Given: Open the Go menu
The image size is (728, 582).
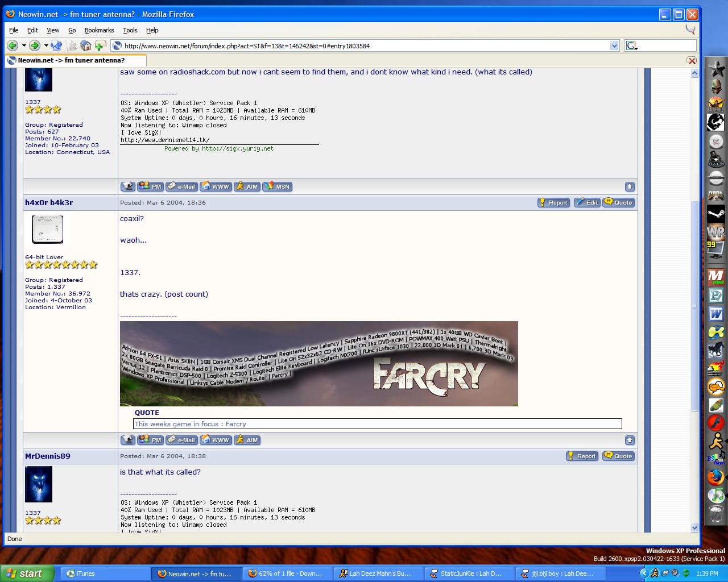Looking at the screenshot, I should click(x=72, y=30).
